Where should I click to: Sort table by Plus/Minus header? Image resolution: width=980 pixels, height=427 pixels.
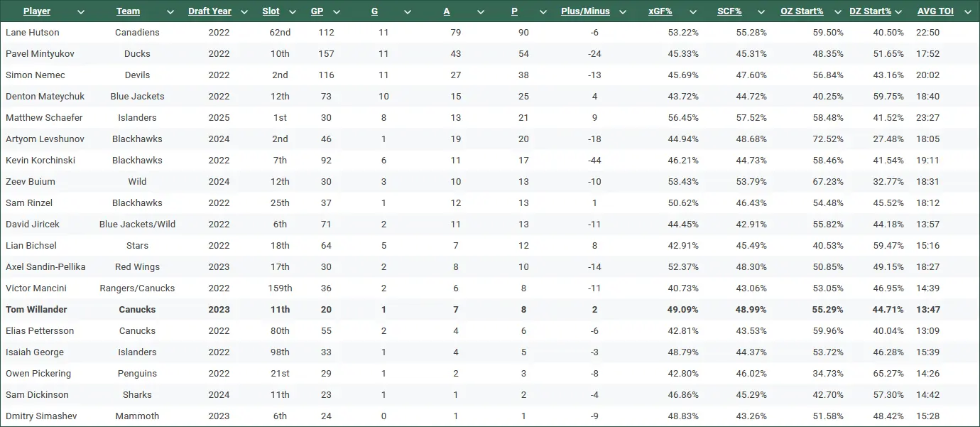point(585,11)
